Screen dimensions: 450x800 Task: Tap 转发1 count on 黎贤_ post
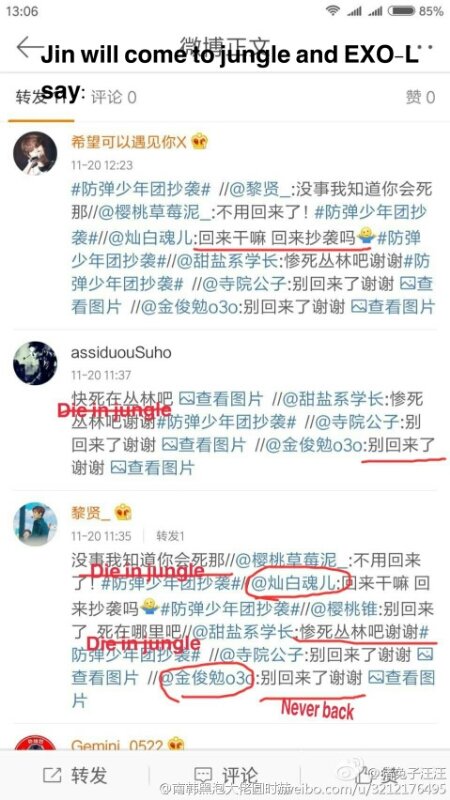coord(170,536)
